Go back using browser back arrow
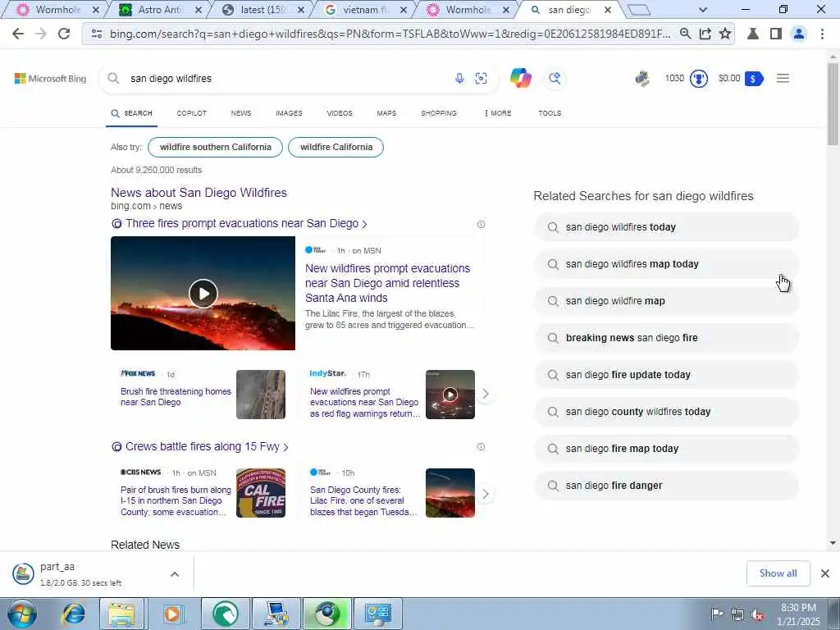 coord(18,34)
